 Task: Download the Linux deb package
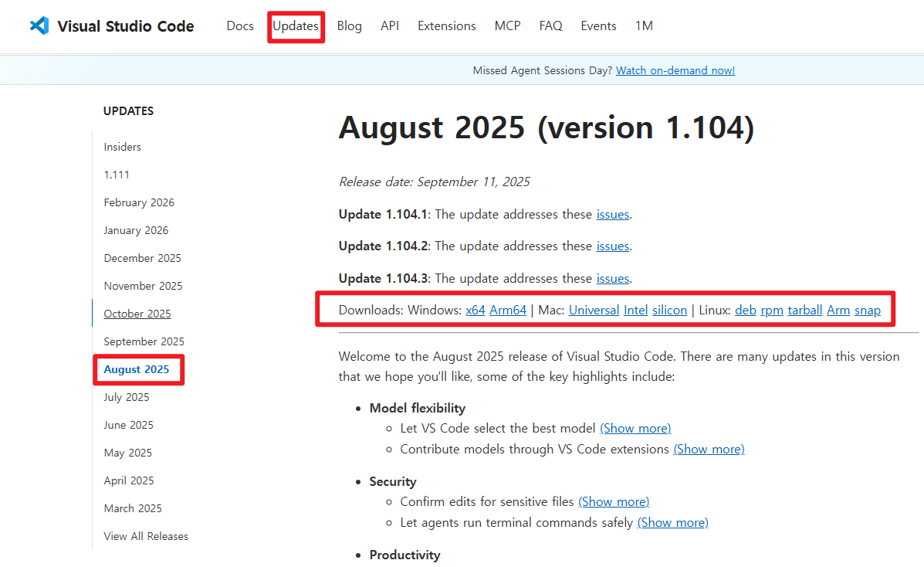click(746, 311)
